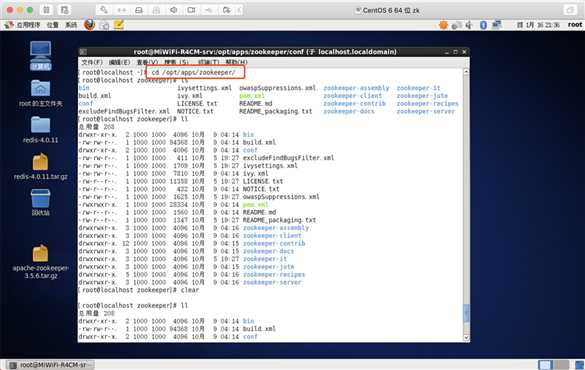The image size is (585, 370).
Task: Click the shared folders icon in VMware toolbar
Action: click(x=226, y=10)
